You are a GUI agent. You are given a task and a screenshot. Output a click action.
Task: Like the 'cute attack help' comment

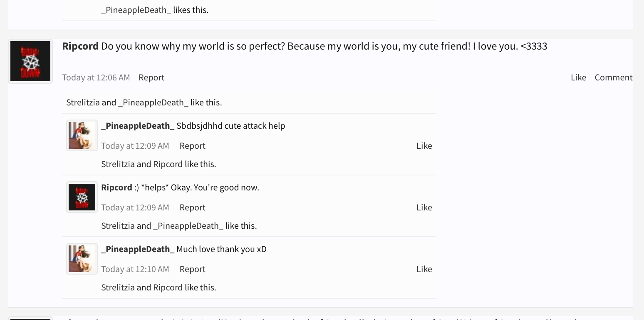424,146
